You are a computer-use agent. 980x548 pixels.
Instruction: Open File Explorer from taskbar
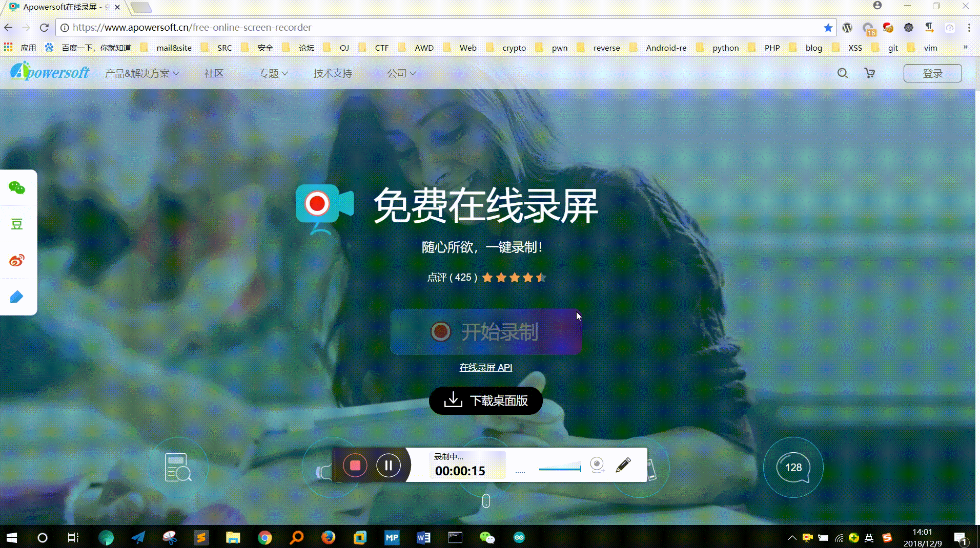(x=233, y=537)
